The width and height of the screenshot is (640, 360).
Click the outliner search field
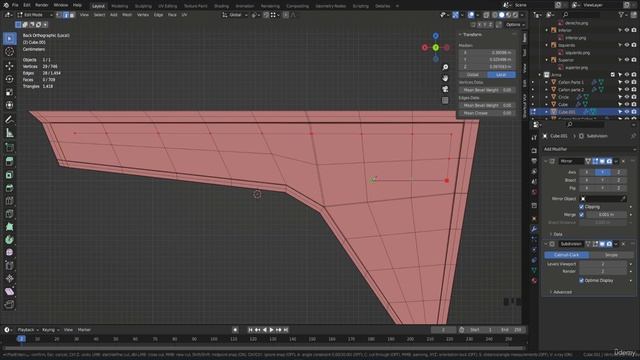[x=581, y=15]
